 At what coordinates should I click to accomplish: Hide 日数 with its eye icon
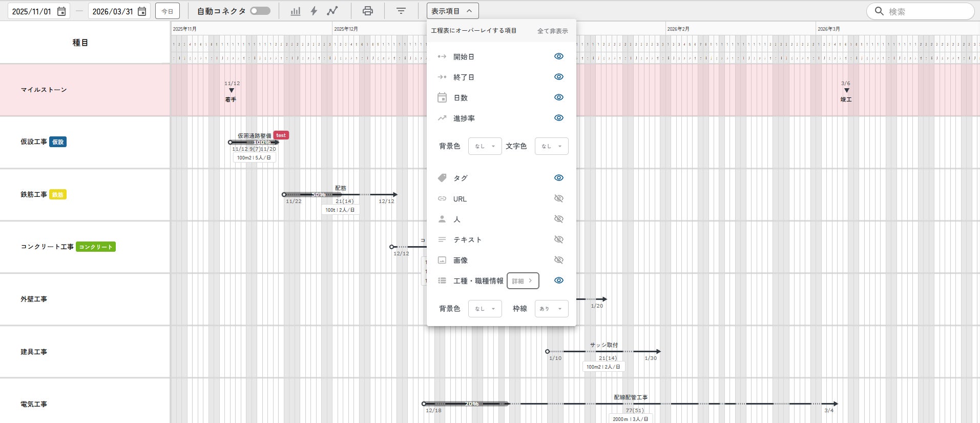[x=559, y=97]
